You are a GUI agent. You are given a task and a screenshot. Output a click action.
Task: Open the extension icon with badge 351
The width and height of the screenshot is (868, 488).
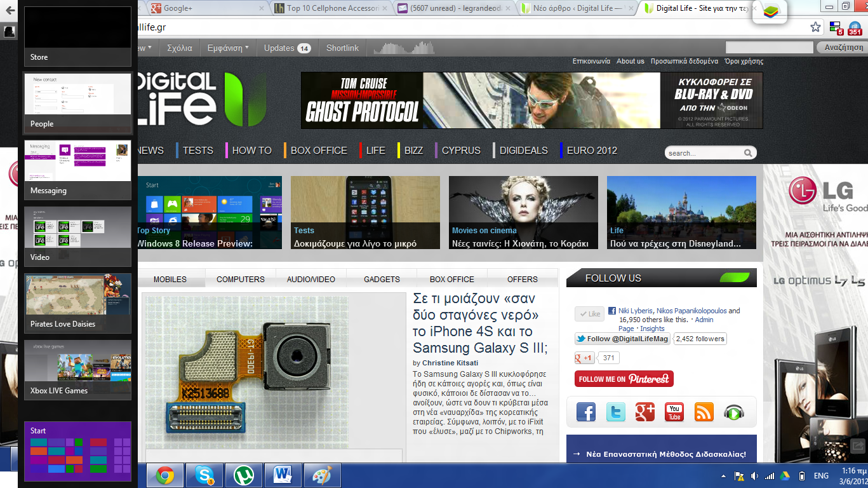point(854,28)
